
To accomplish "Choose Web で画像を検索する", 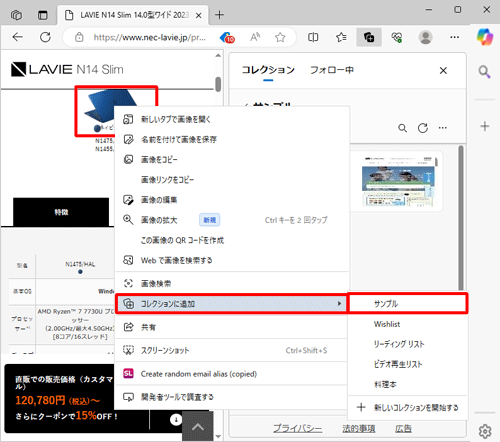I will tap(232, 260).
